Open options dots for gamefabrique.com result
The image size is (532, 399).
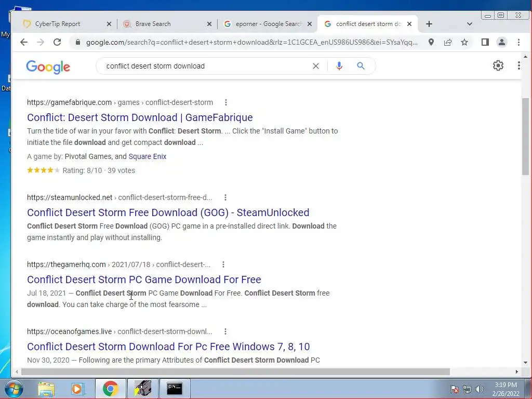226,102
